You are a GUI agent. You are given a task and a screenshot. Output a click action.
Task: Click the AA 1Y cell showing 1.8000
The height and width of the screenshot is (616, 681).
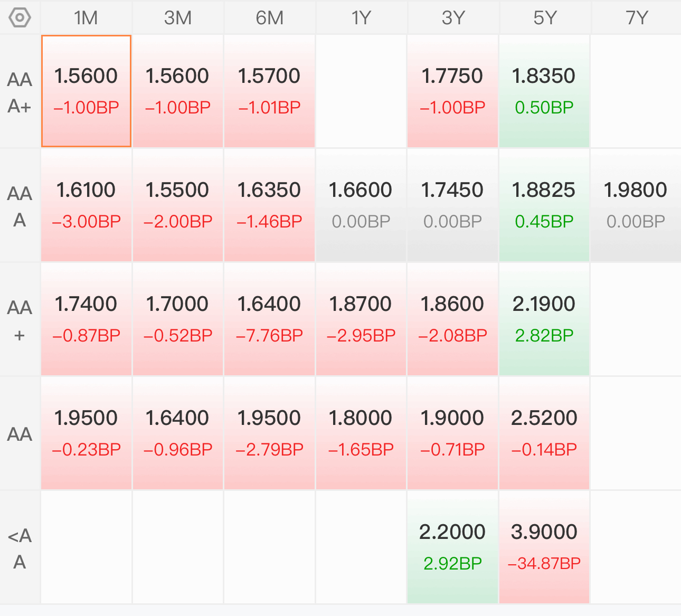[361, 433]
